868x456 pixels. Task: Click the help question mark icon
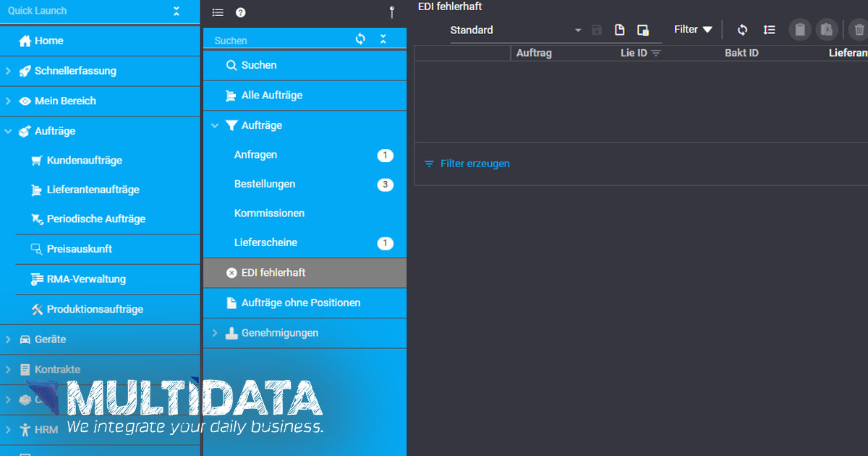(x=241, y=12)
